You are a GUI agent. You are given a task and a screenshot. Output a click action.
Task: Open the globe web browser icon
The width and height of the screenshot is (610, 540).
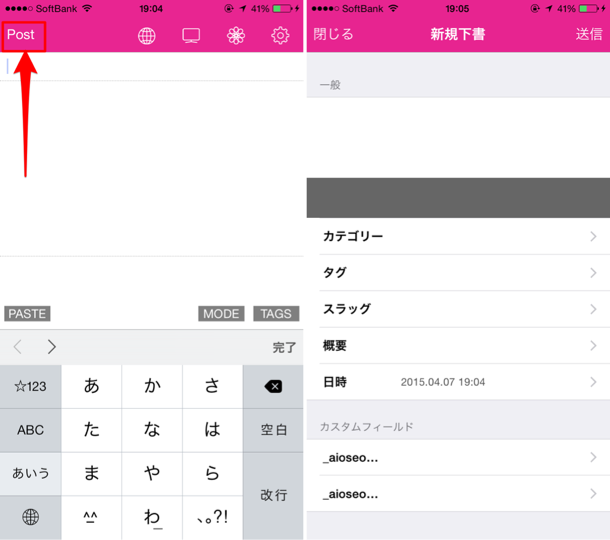(x=147, y=36)
